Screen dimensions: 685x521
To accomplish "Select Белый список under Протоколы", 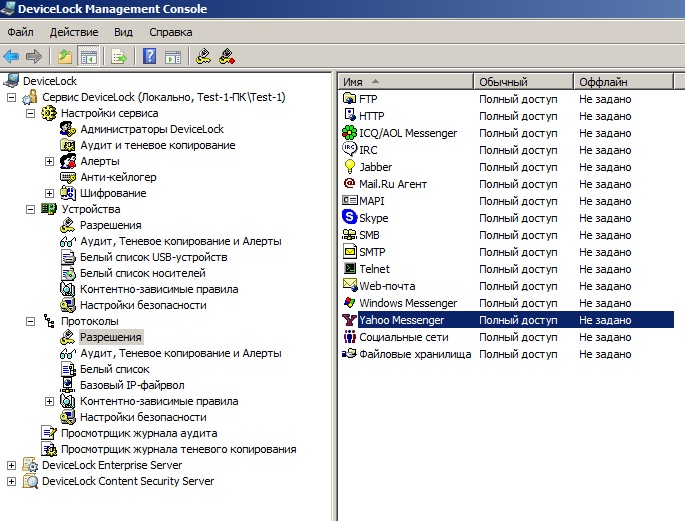I will tap(115, 369).
